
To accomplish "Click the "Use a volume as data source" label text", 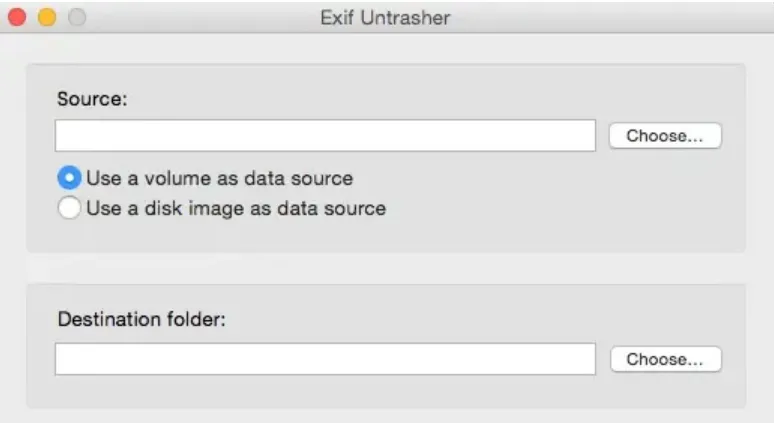I will point(219,179).
